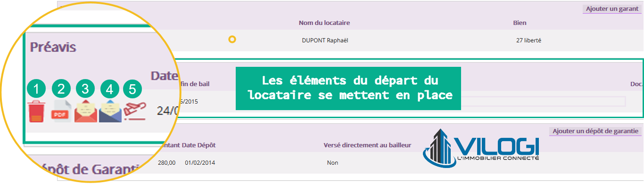Screen dimensions: 644x184
Task: Click the Bien column header
Action: 520,23
